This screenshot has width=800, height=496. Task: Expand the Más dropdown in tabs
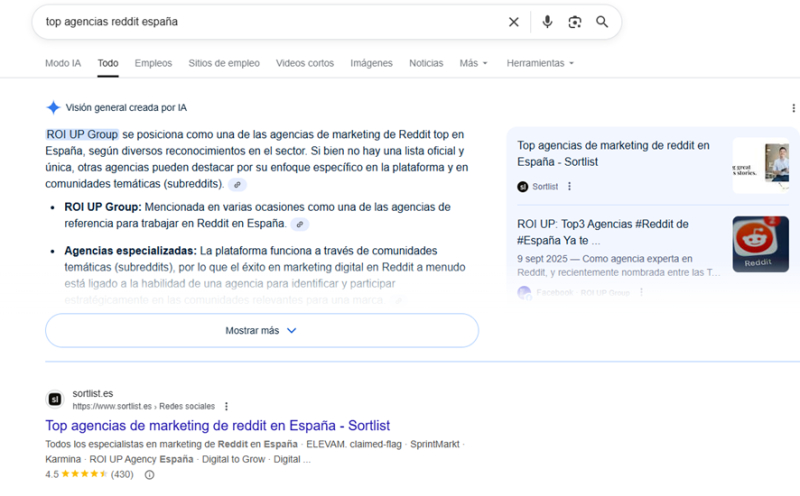click(x=473, y=63)
